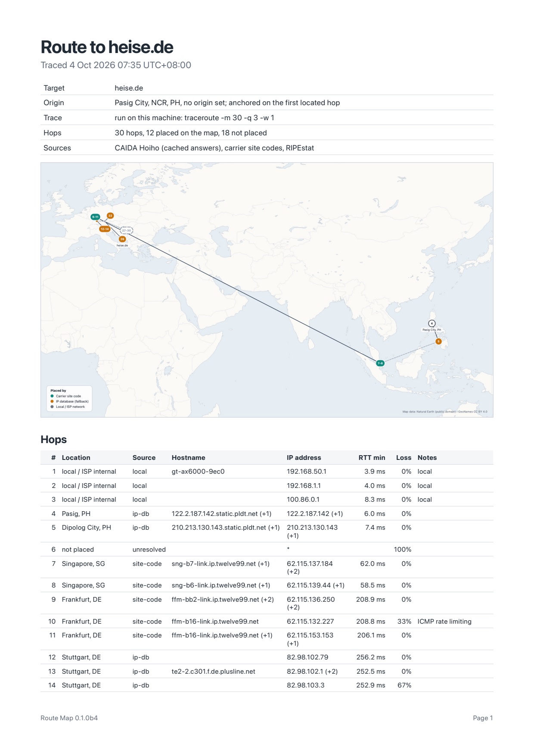The image size is (534, 756).
Task: Click the Target value heise.de in summary table
Action: pos(129,88)
